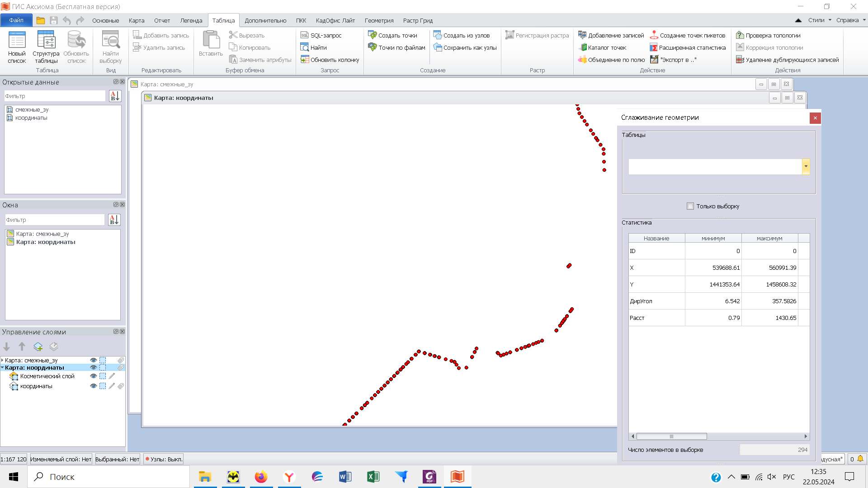The height and width of the screenshot is (488, 868).
Task: Click the Новый список icon
Action: pos(17,41)
